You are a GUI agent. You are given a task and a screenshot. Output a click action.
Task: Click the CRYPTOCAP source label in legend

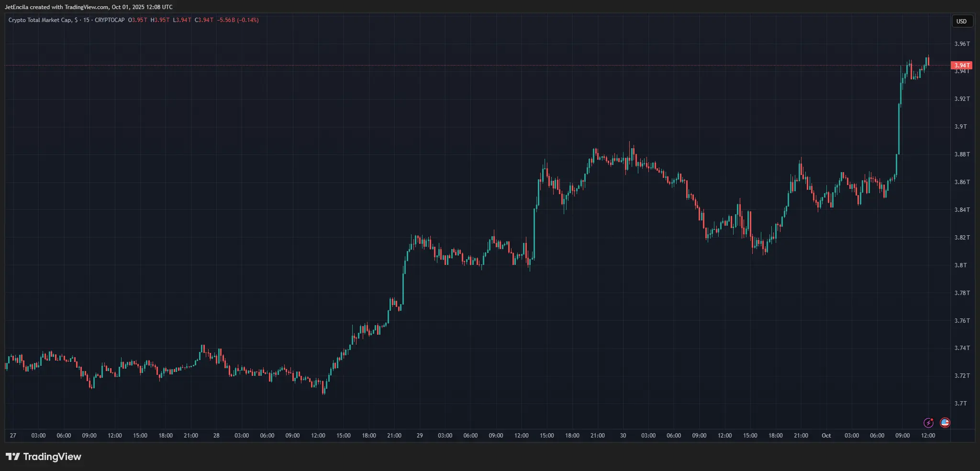[x=110, y=20]
